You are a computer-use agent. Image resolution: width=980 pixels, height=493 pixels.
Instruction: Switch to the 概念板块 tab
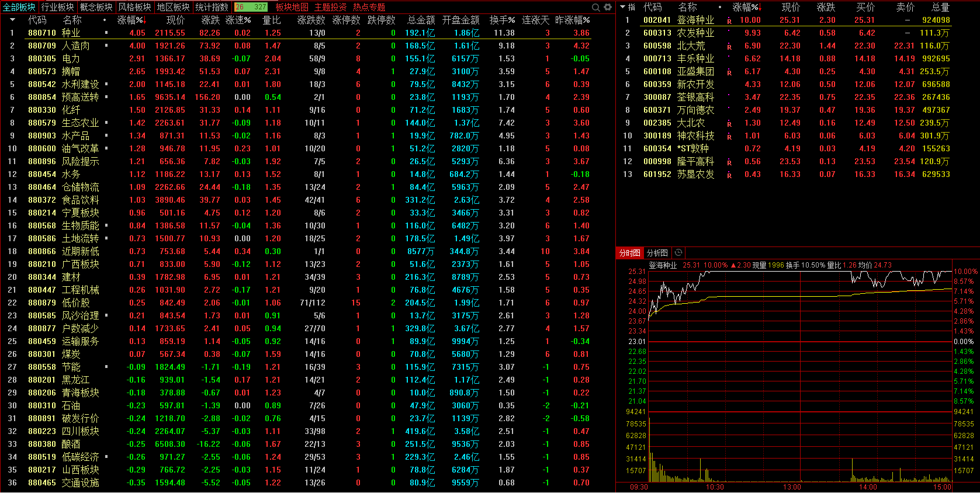pos(96,7)
